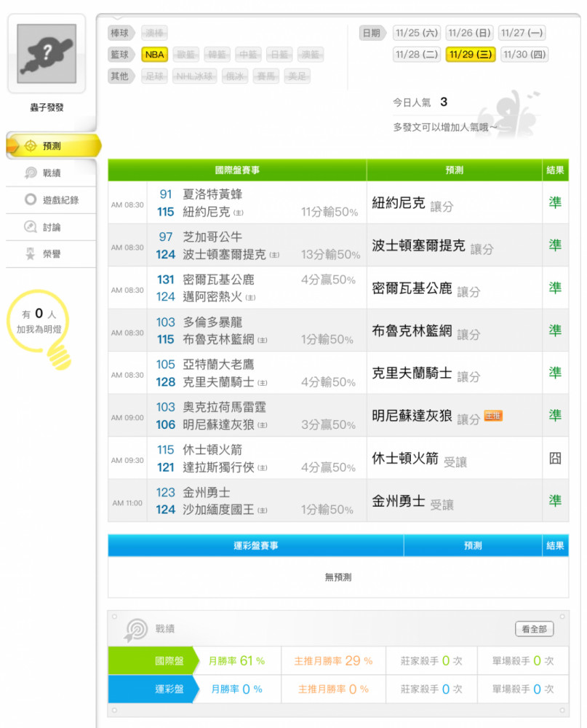Click the 看全部 button in 戰績 panel

click(534, 629)
